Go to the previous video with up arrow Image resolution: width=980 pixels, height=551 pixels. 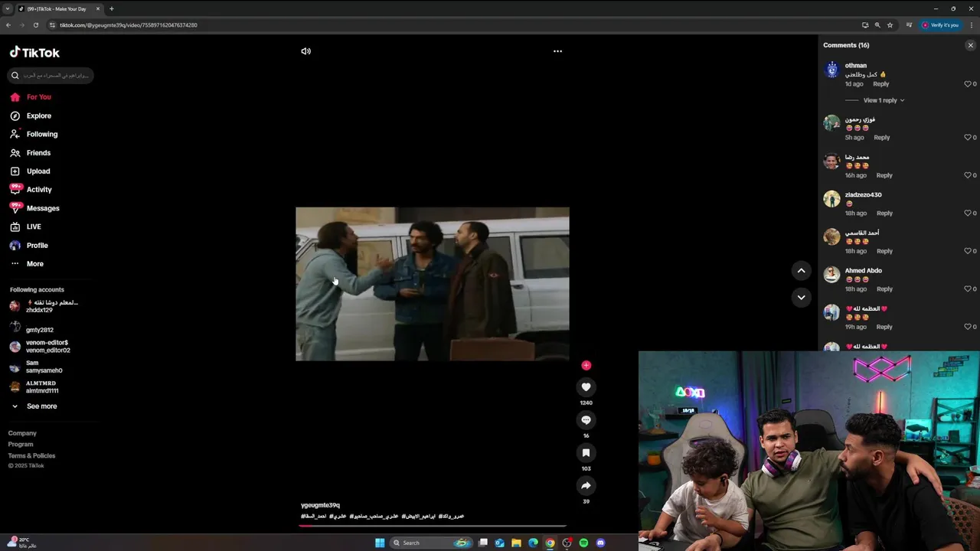(801, 270)
